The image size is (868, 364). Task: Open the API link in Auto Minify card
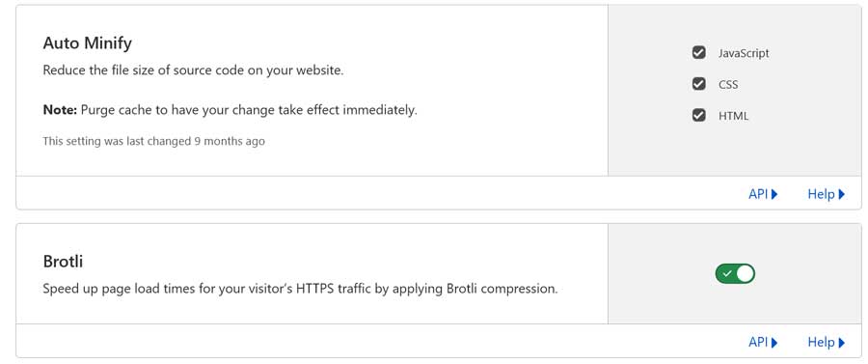(763, 194)
